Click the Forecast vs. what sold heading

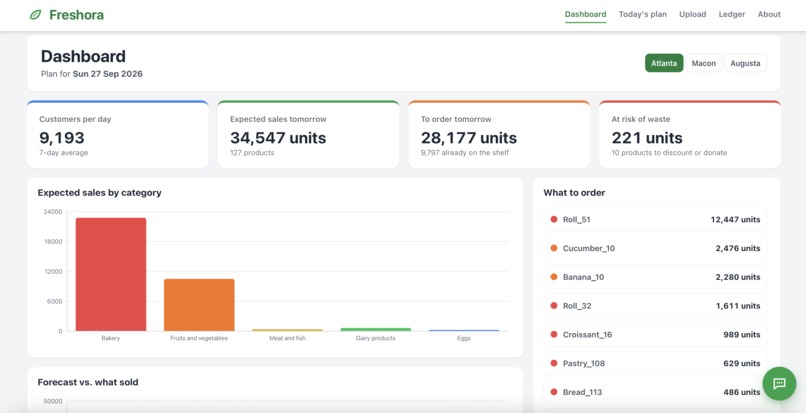(x=88, y=382)
